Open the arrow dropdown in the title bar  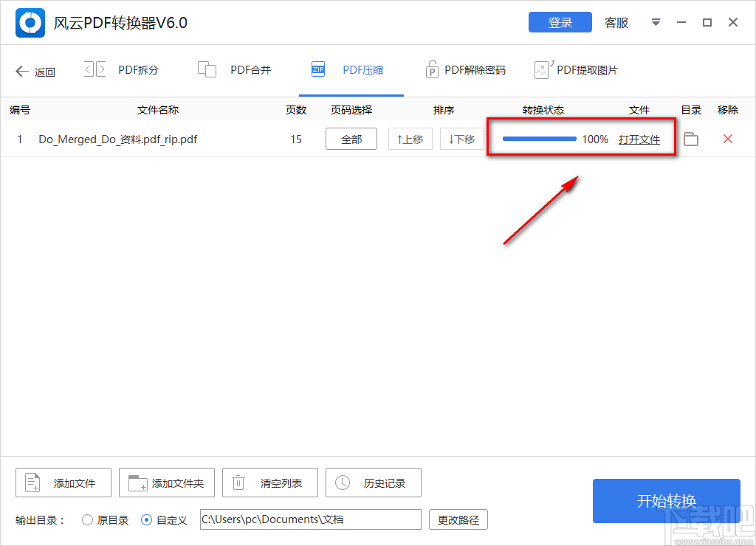[656, 23]
